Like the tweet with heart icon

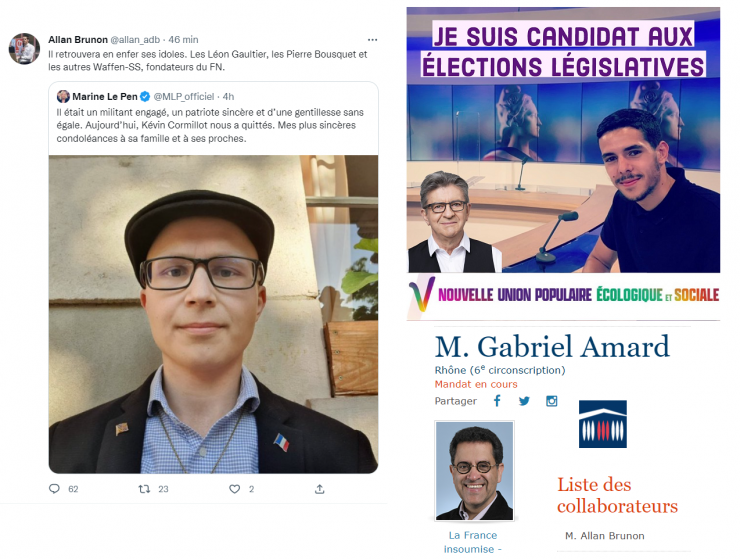pyautogui.click(x=235, y=489)
